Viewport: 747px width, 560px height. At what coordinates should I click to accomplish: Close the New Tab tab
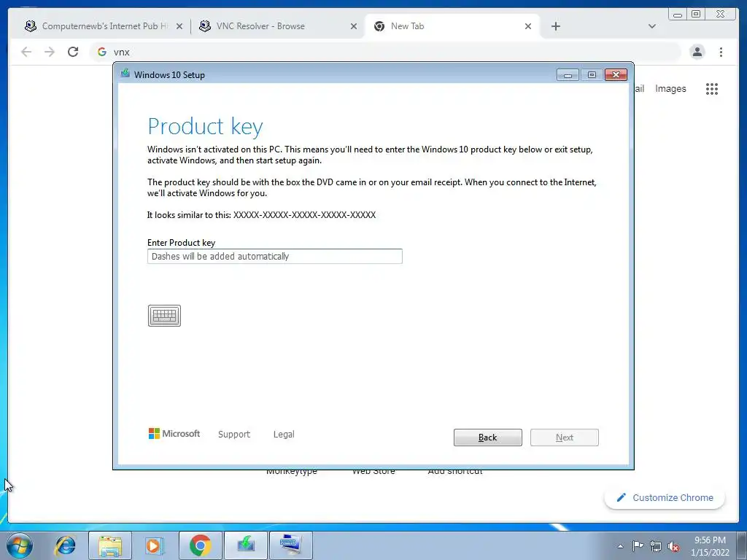pyautogui.click(x=528, y=27)
